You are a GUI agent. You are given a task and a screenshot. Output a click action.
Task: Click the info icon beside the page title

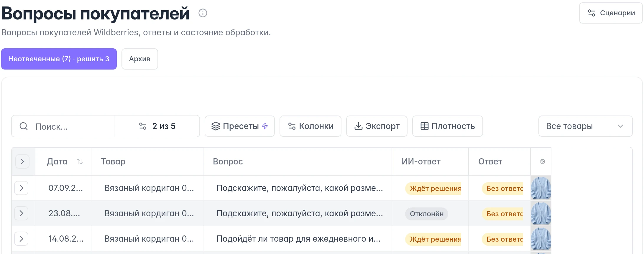[x=203, y=13]
